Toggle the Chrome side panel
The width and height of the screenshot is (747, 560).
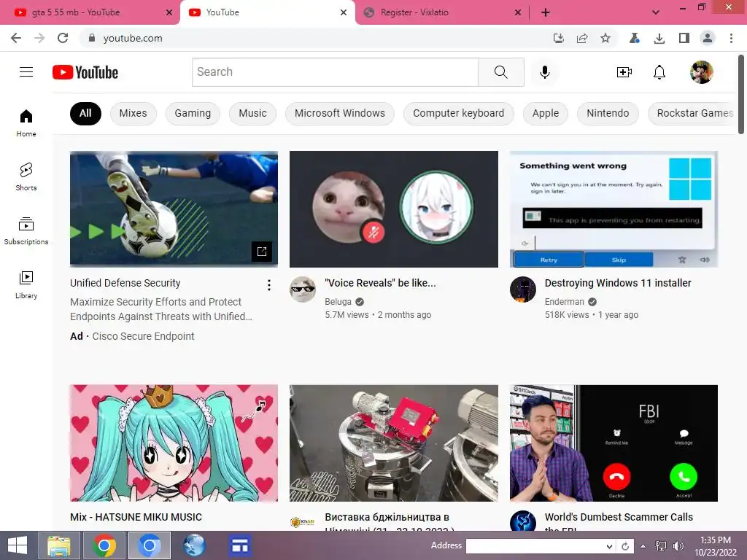click(x=684, y=38)
